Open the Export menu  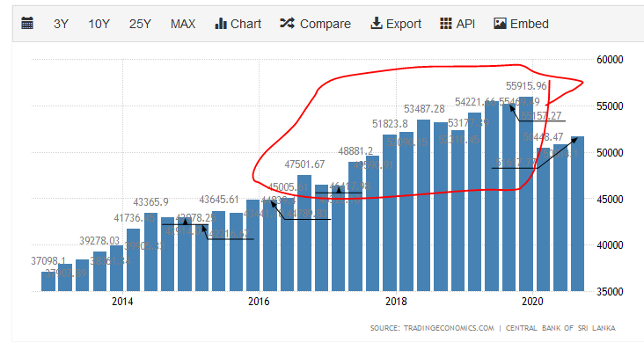pos(396,24)
